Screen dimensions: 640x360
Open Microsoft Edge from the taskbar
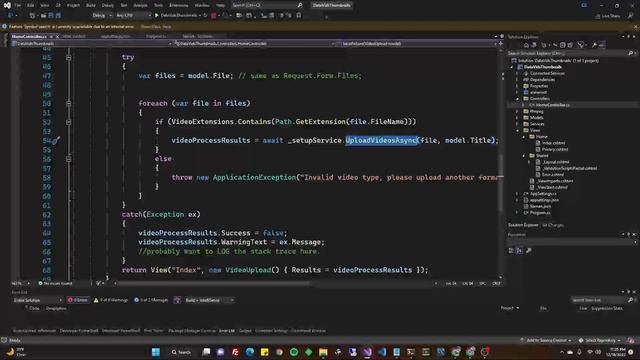click(x=250, y=352)
